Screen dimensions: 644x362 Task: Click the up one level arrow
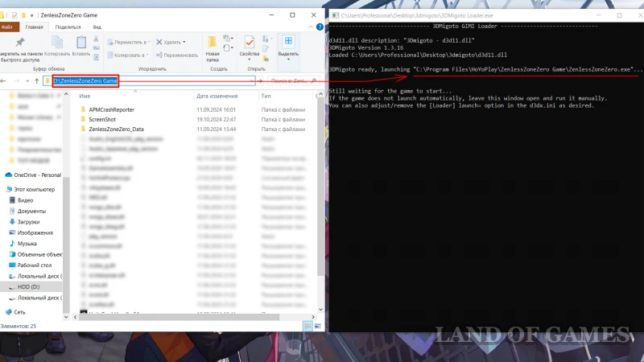(x=36, y=81)
